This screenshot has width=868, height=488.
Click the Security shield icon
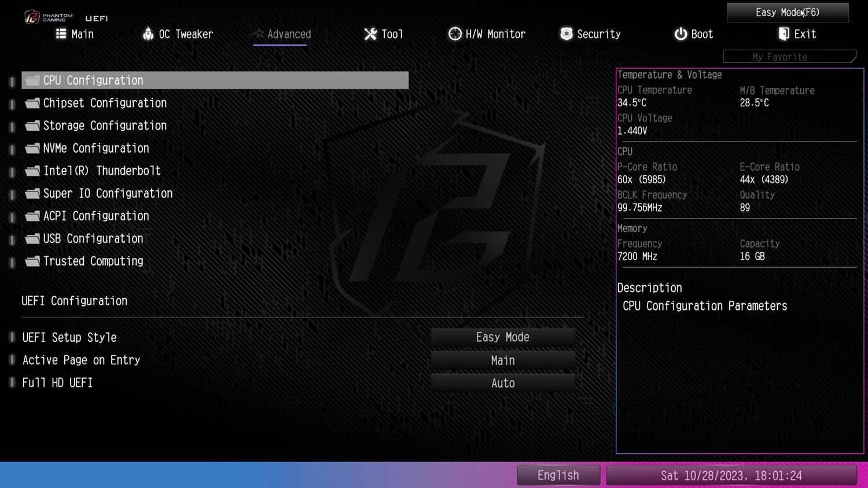(567, 34)
